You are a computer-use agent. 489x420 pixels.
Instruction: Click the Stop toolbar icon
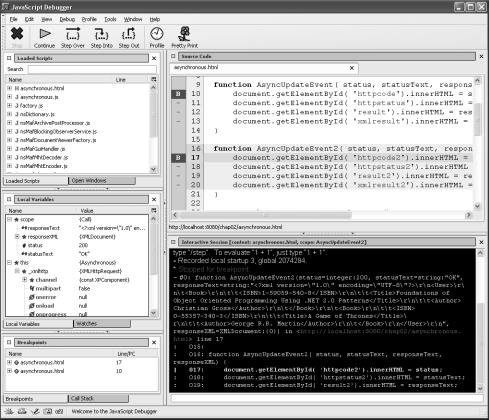click(17, 34)
